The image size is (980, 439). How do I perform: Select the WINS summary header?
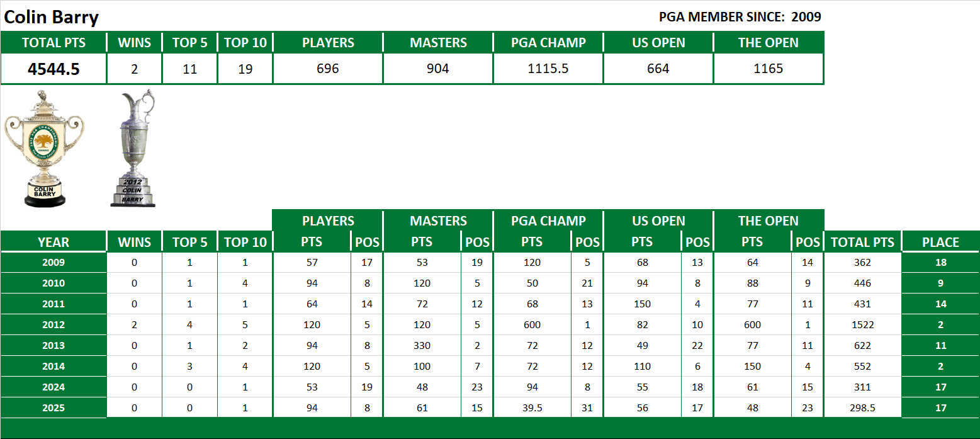pos(135,42)
